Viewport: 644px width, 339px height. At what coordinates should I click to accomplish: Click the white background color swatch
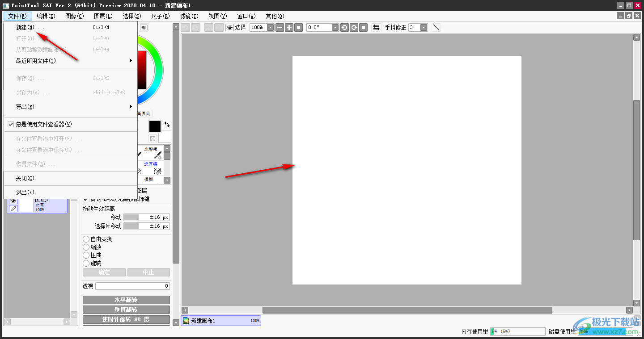click(x=165, y=137)
